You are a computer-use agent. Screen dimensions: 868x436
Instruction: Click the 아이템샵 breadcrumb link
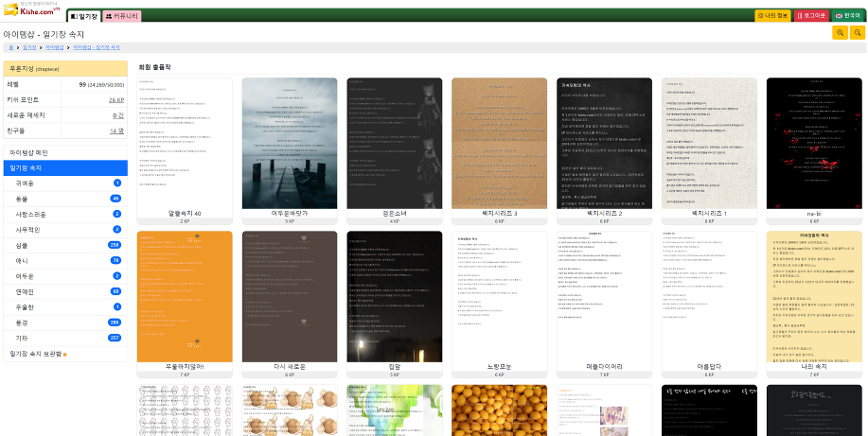coord(54,47)
